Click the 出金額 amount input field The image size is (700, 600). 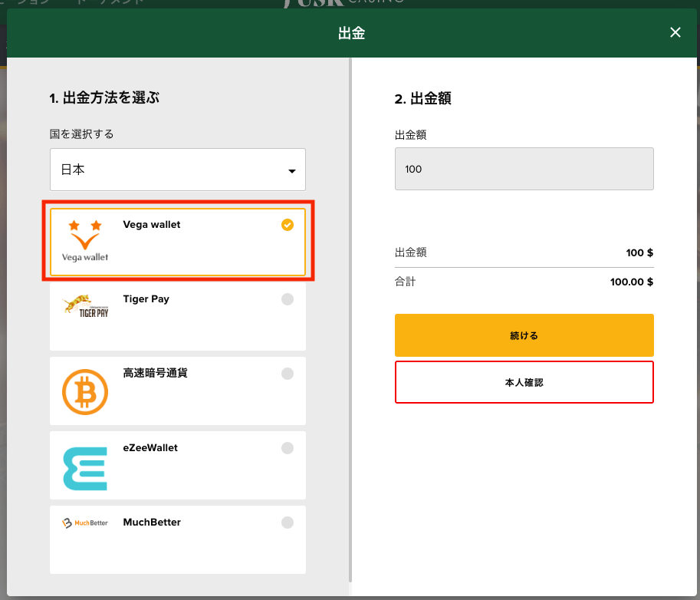tap(524, 169)
